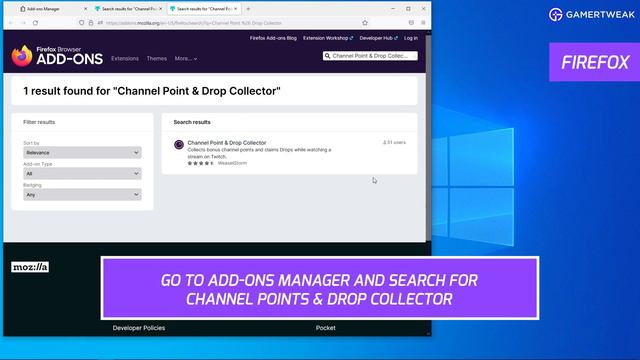The height and width of the screenshot is (360, 640).
Task: Click the WeaselStorm author name
Action: coord(232,163)
